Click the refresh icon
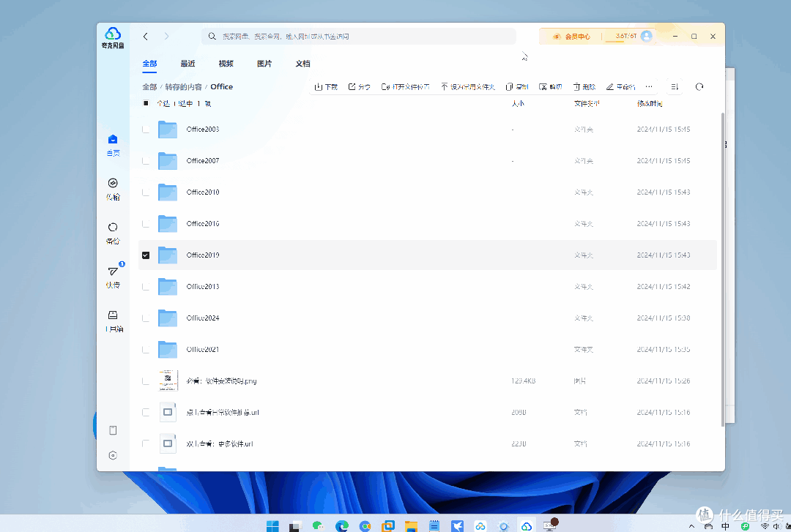 coord(699,87)
